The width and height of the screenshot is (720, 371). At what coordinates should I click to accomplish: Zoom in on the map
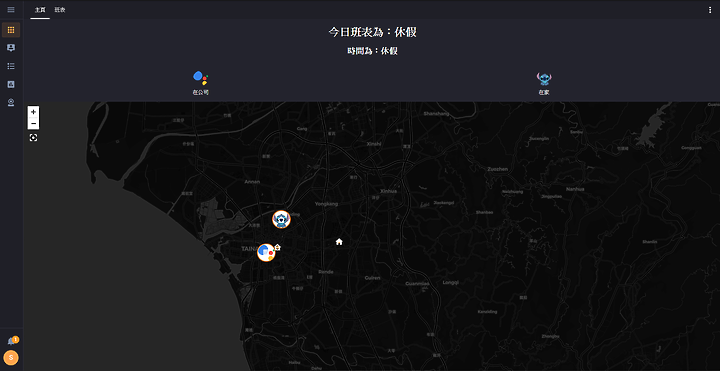(34, 112)
